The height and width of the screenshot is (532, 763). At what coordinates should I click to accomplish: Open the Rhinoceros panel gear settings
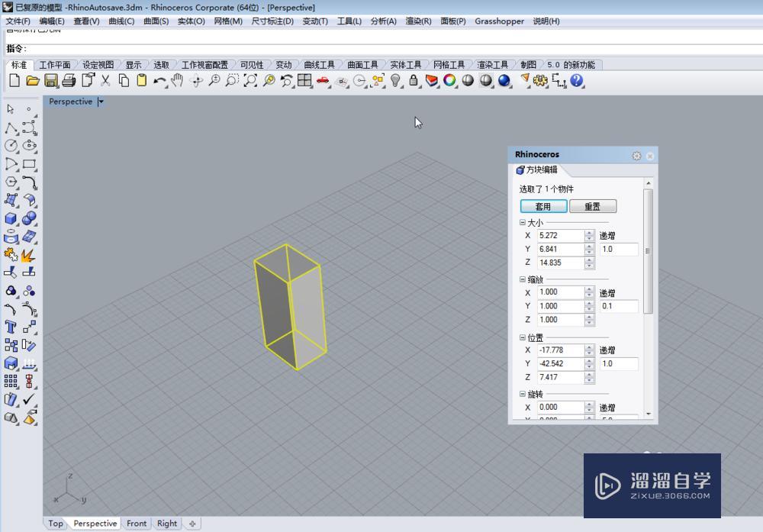(x=636, y=156)
